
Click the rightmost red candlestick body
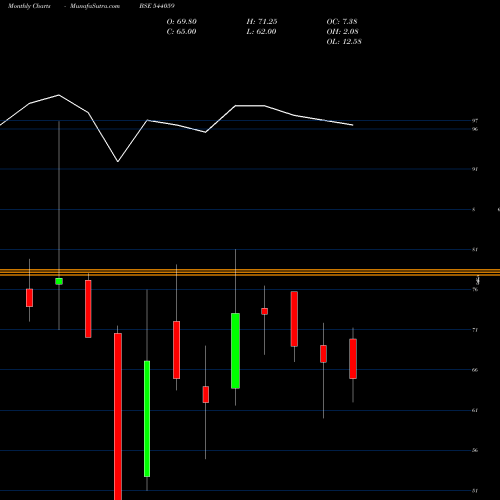tap(353, 359)
